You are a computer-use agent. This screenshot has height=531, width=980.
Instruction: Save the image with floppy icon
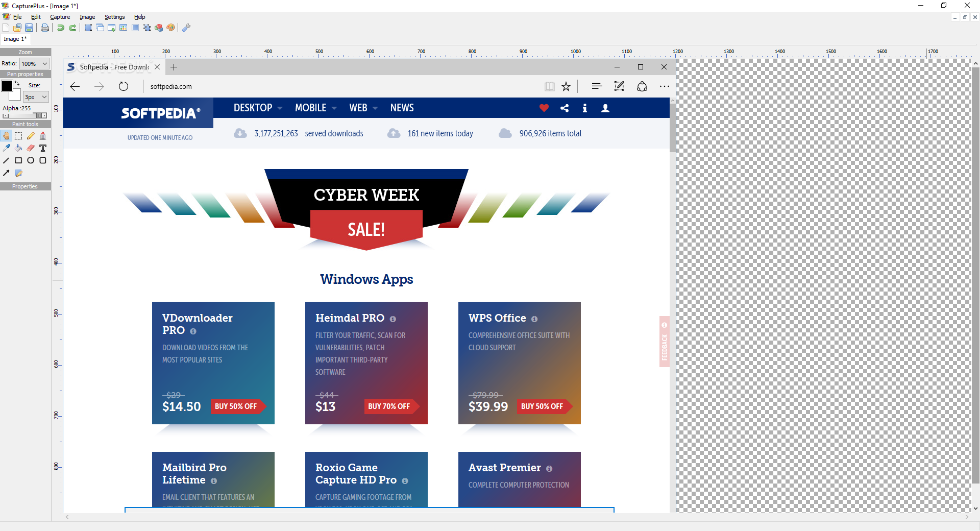(29, 28)
